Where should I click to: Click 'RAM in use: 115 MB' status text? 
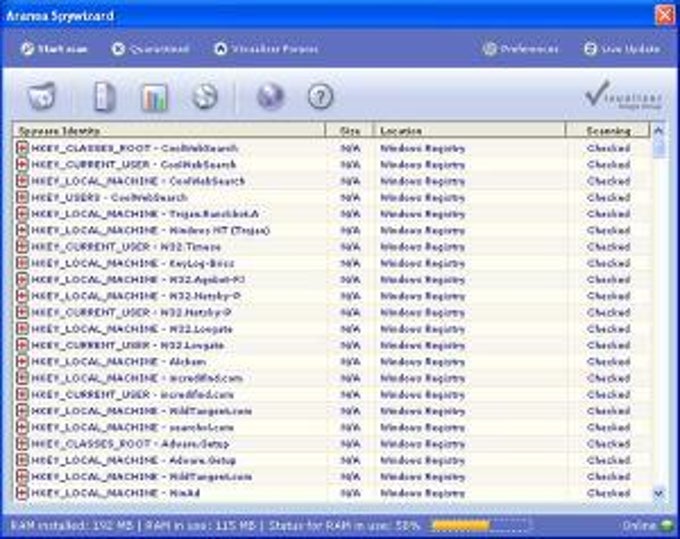200,526
